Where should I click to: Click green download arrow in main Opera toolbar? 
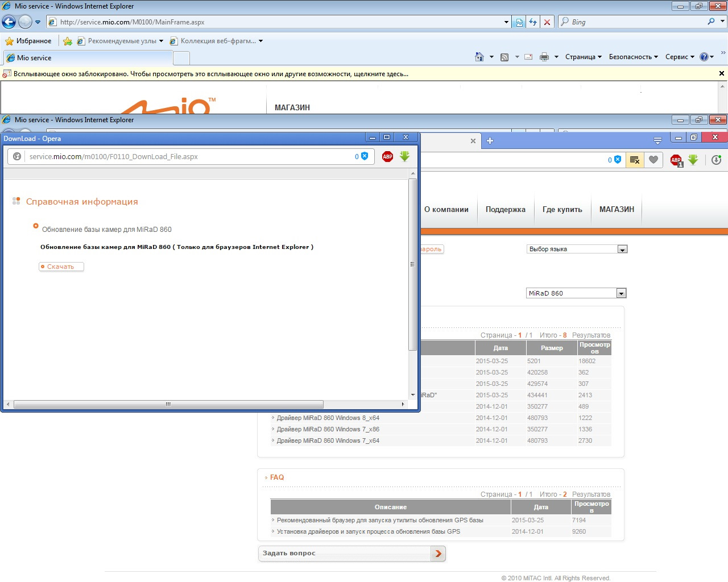[x=693, y=160]
